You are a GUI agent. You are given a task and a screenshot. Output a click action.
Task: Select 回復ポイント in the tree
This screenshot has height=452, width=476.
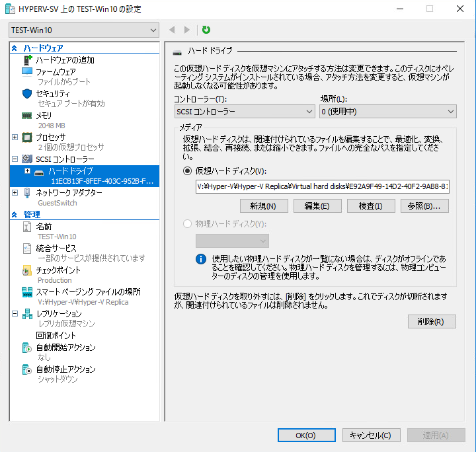point(56,336)
